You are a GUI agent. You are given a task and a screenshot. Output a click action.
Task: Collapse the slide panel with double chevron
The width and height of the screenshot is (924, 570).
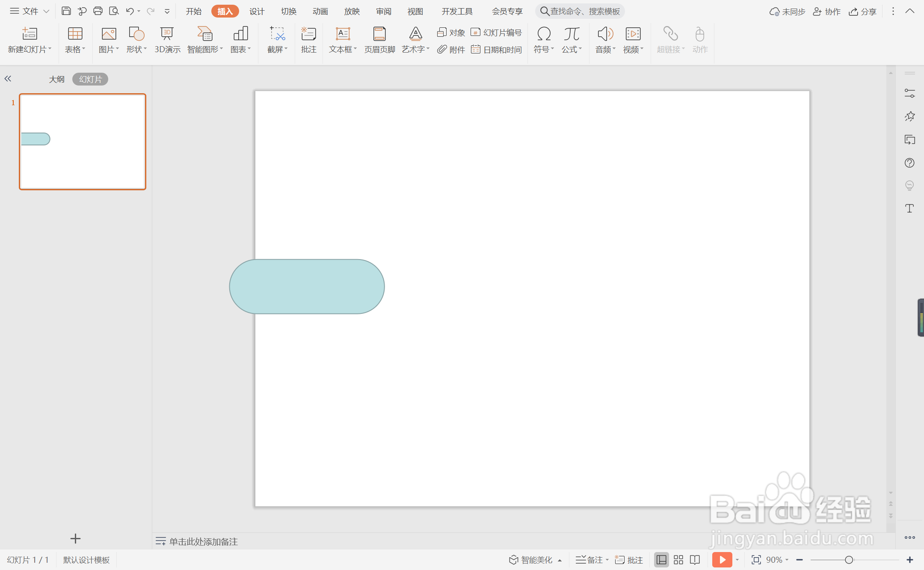tap(8, 79)
